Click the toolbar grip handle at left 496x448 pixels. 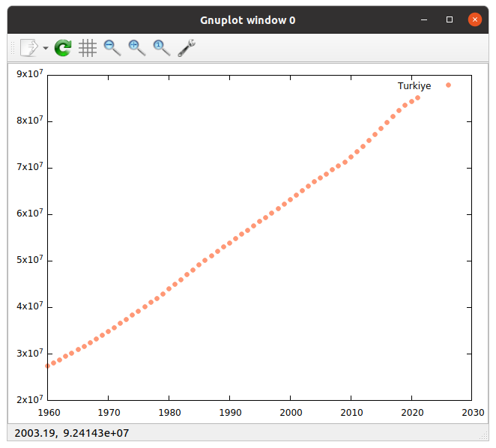[x=11, y=48]
